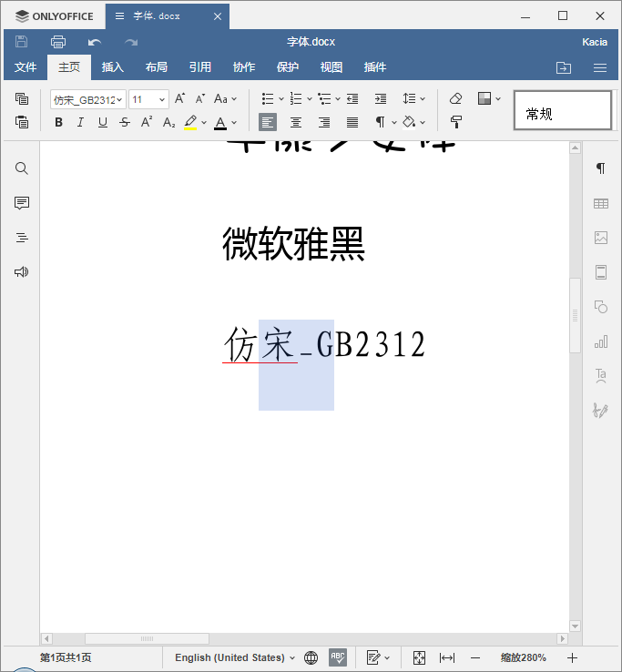Open Text Art settings
622x672 pixels.
click(x=601, y=376)
